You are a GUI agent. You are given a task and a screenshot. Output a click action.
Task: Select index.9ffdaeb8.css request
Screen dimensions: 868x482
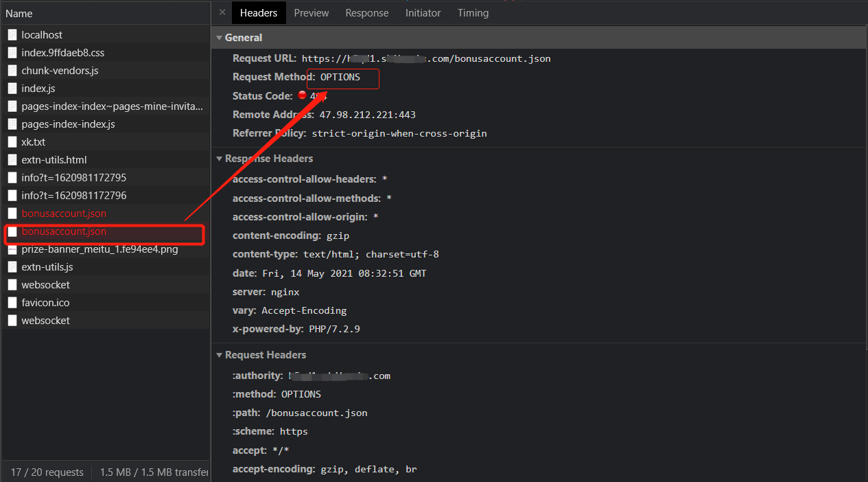click(x=105, y=53)
